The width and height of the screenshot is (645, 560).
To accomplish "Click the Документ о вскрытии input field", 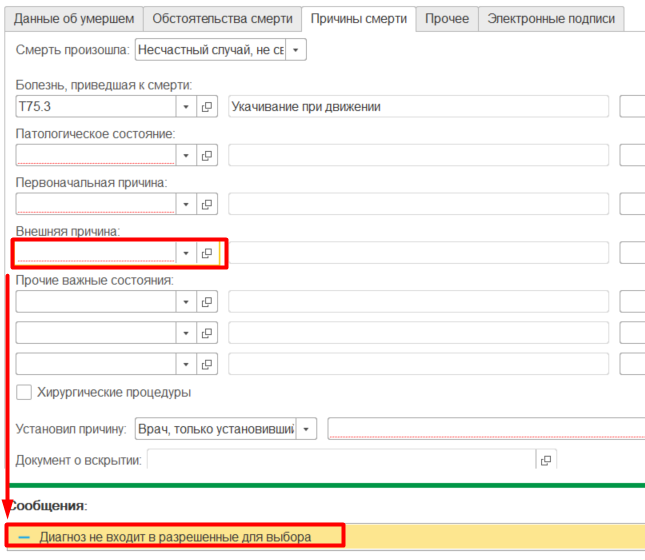I will click(340, 460).
